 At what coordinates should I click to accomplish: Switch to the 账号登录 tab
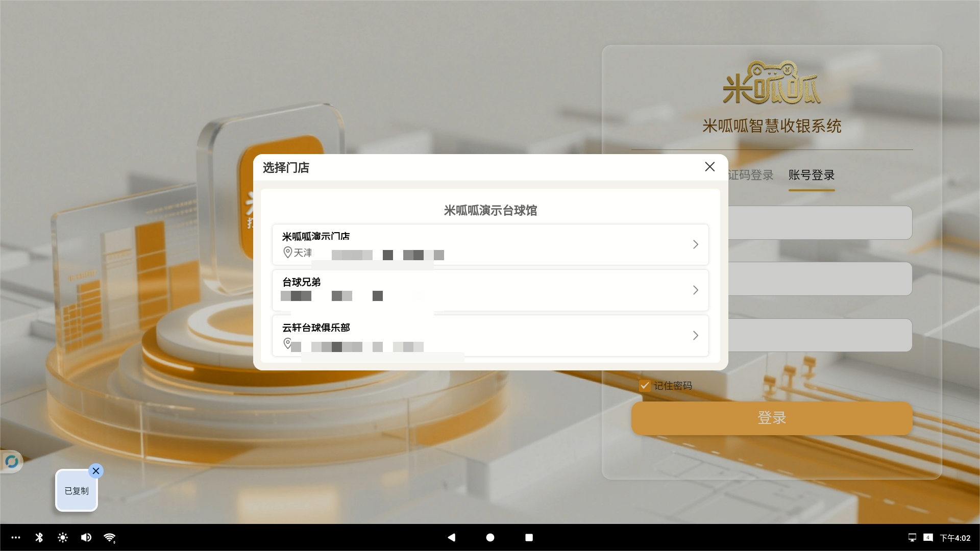(x=811, y=175)
